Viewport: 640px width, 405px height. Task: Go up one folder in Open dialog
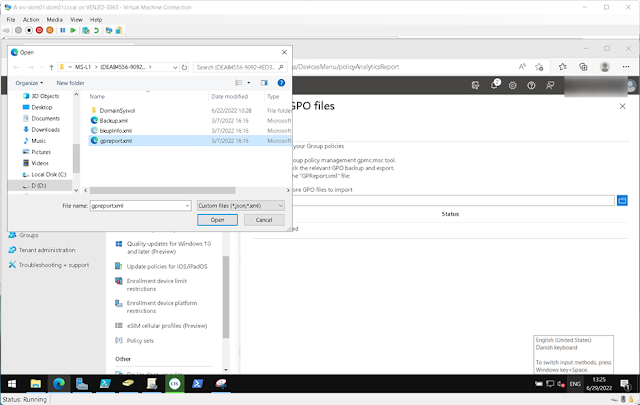51,67
